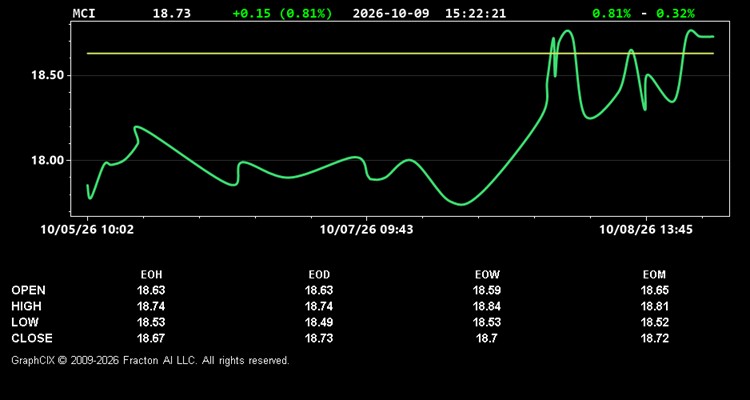750x400 pixels.
Task: Select EOW high value 18.84
Action: pos(487,306)
